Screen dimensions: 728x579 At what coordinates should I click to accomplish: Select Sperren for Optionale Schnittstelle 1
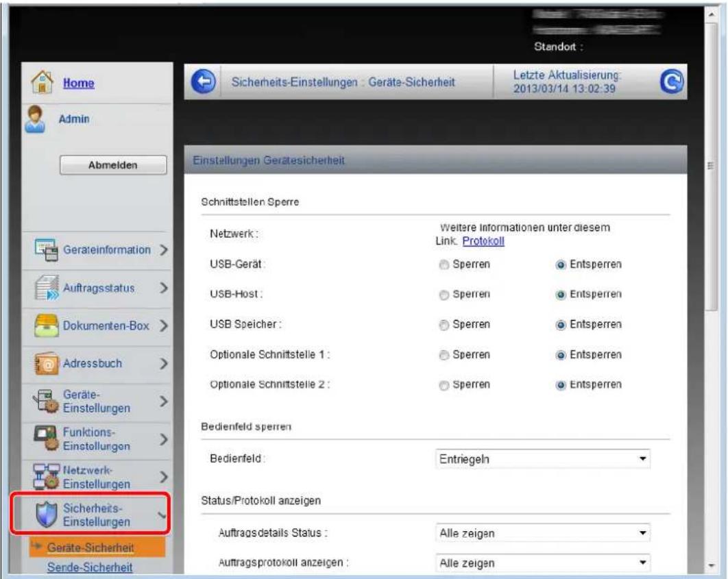point(444,355)
